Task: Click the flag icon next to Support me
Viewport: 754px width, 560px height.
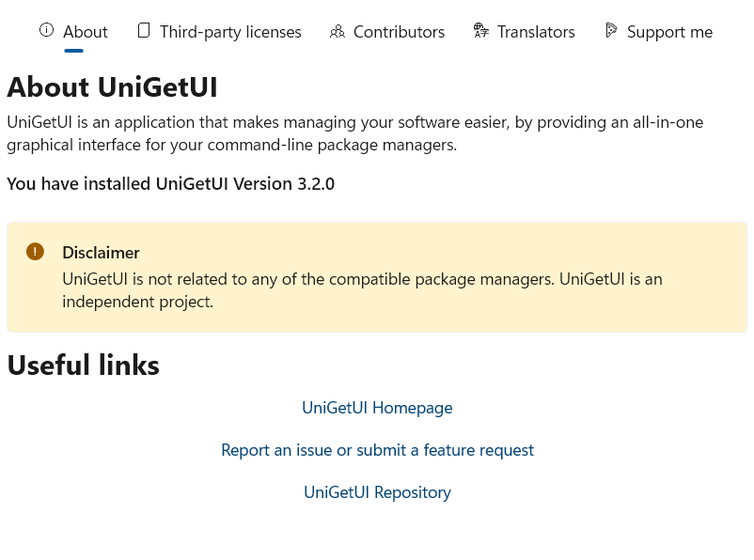Action: tap(611, 29)
